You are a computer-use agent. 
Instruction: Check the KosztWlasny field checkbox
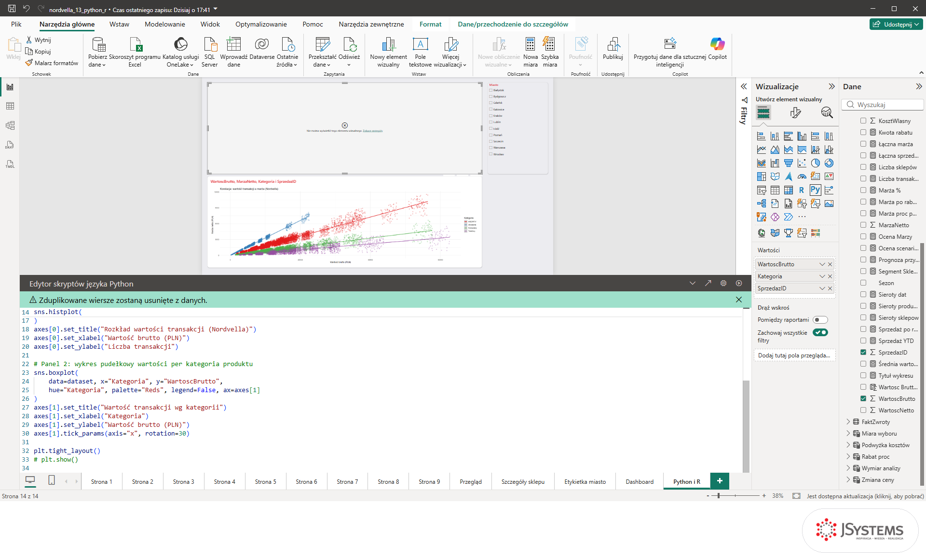863,121
